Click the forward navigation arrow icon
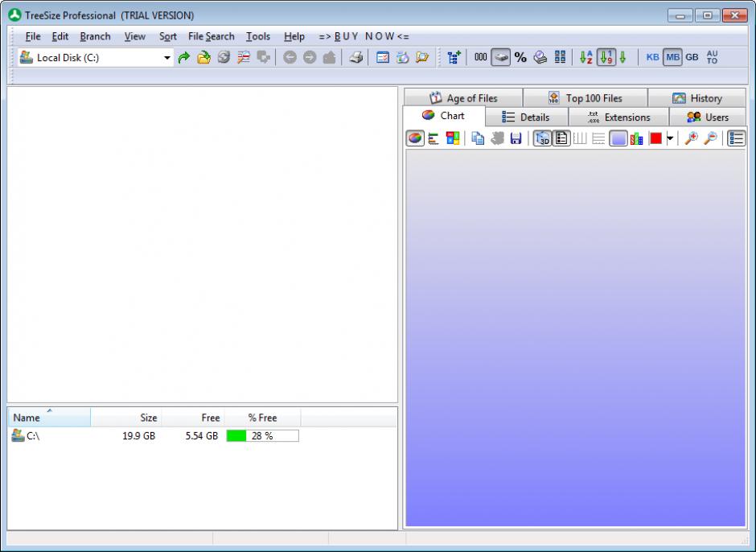This screenshot has width=756, height=552. (310, 58)
